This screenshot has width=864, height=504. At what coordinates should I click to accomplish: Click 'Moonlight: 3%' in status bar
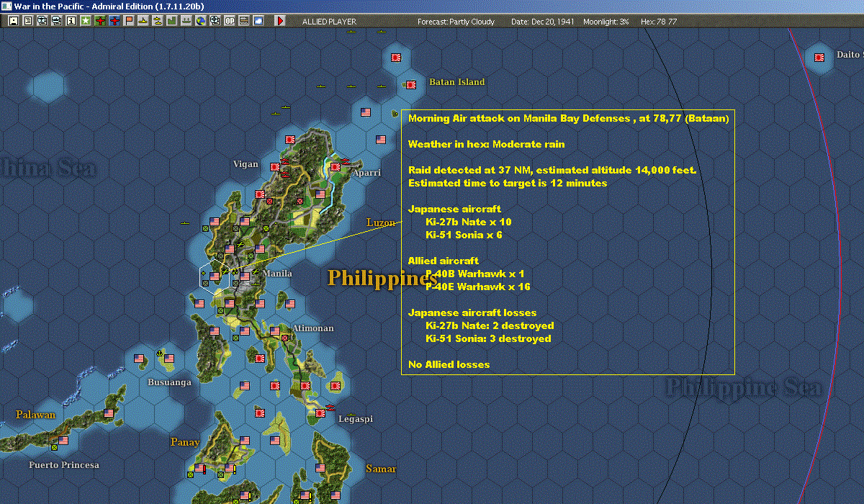606,22
